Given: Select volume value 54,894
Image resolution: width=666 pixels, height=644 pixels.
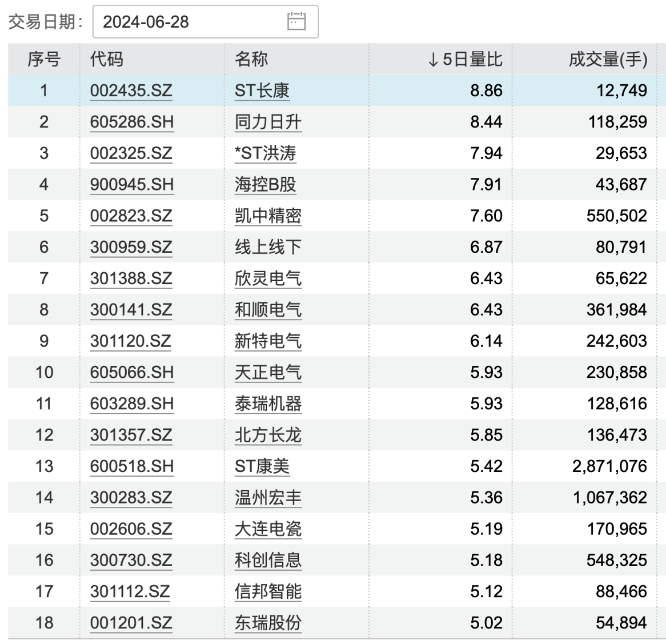Looking at the screenshot, I should click(x=621, y=623).
